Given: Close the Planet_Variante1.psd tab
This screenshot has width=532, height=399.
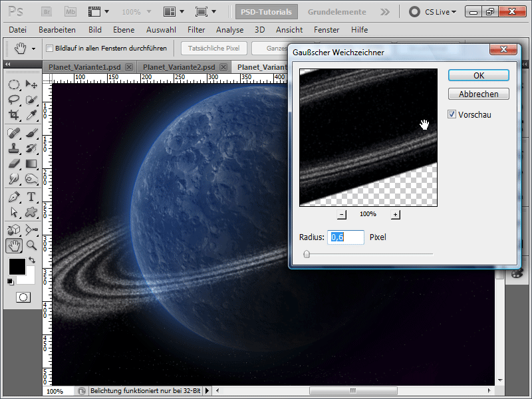Looking at the screenshot, I should 129,67.
